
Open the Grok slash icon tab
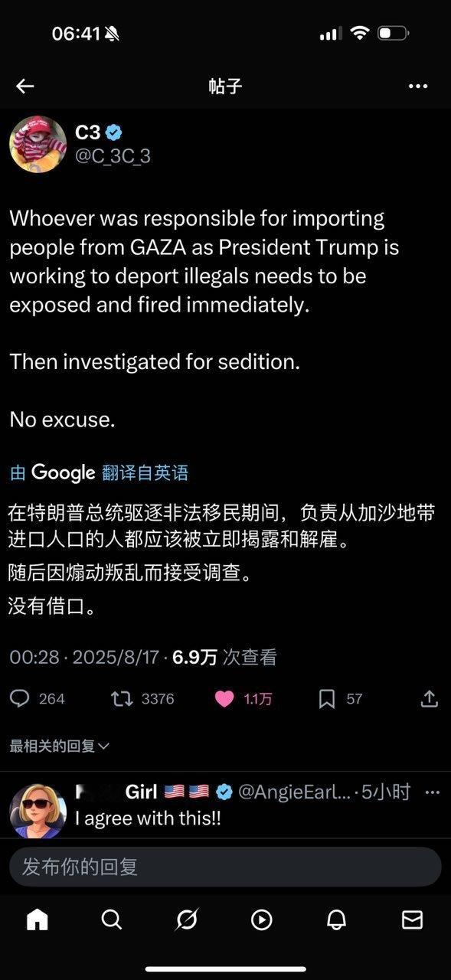click(187, 920)
